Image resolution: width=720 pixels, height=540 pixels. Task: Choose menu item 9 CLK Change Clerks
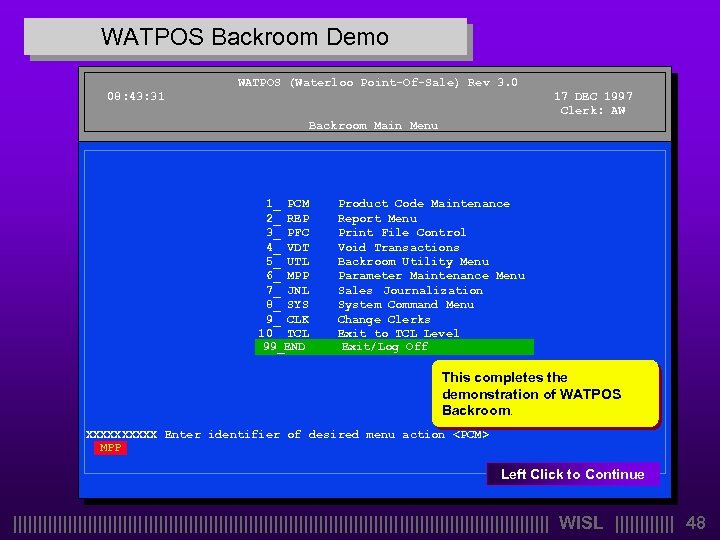[348, 320]
